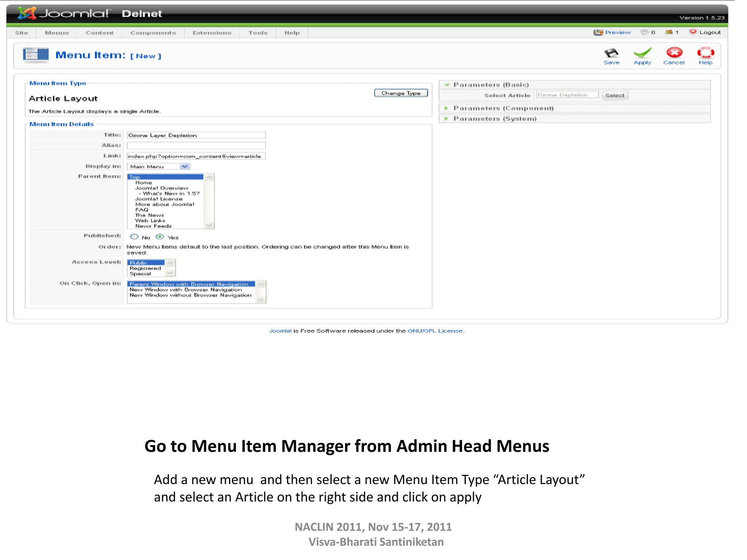747x560 pixels.
Task: Click the Joomla! footer link
Action: pos(280,331)
